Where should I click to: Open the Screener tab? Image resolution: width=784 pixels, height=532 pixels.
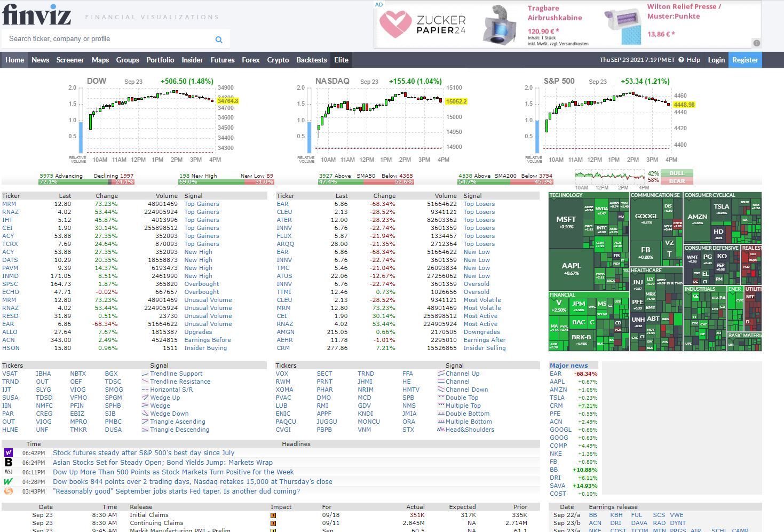tap(70, 60)
